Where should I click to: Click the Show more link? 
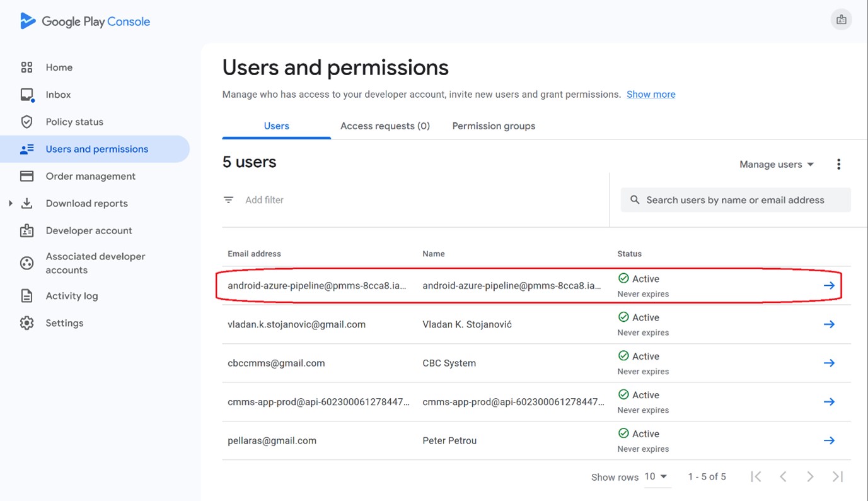(x=651, y=95)
